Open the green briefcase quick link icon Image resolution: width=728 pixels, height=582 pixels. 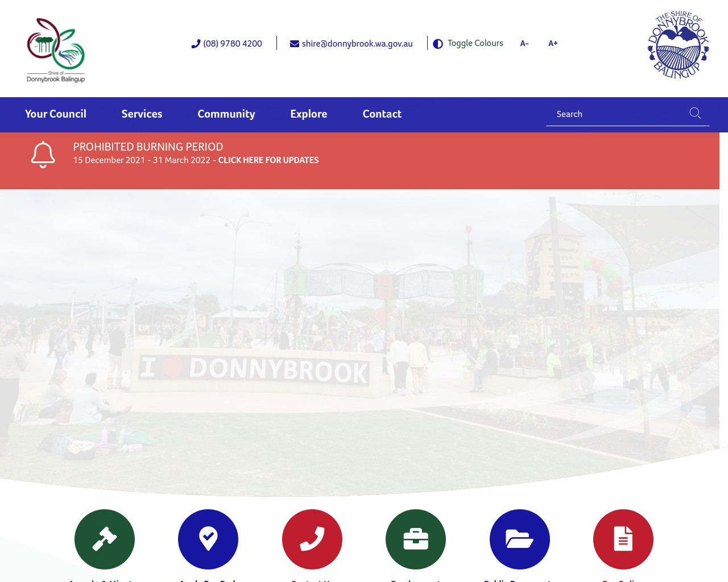(x=416, y=539)
